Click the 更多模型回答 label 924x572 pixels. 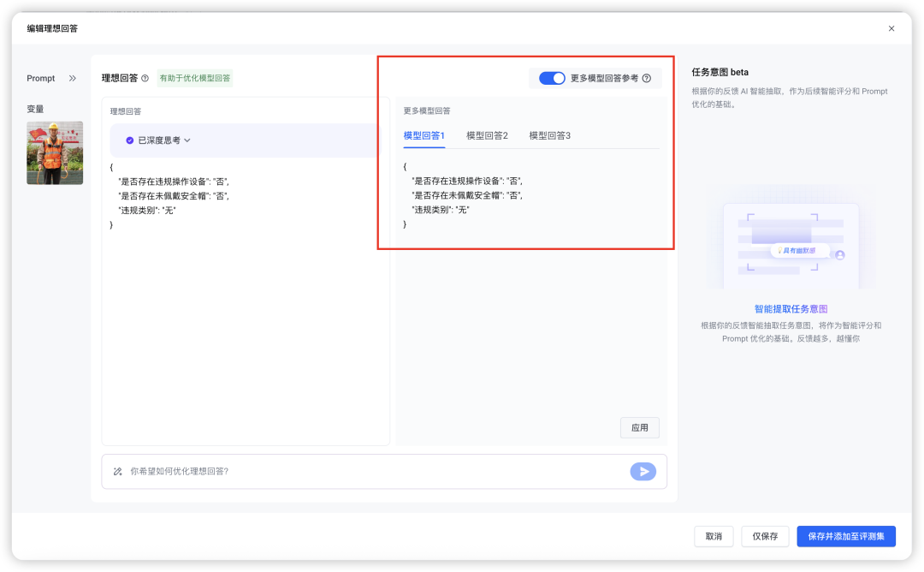point(427,110)
